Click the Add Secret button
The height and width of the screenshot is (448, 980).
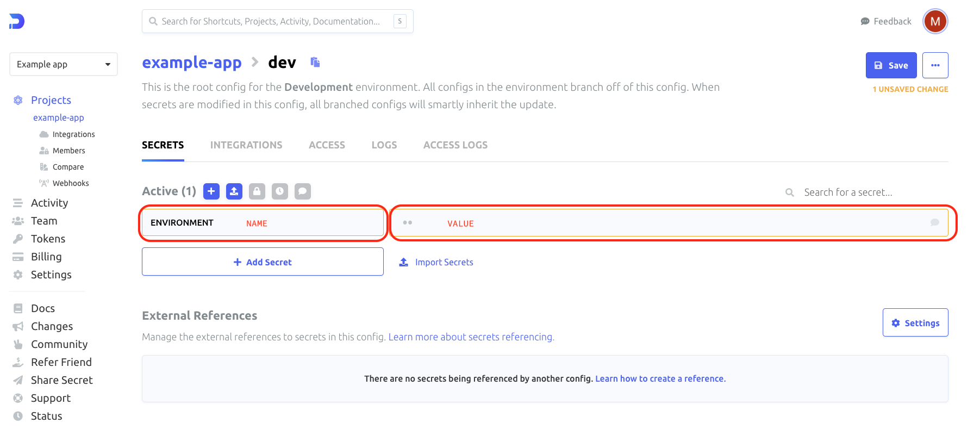(x=263, y=262)
